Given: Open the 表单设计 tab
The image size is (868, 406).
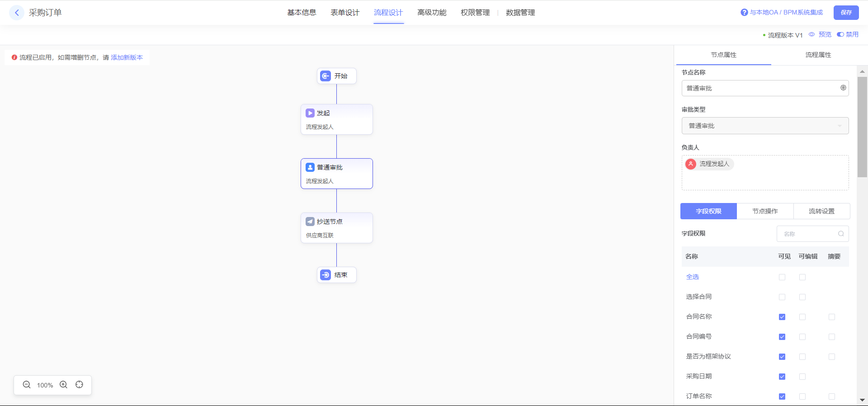Looking at the screenshot, I should (345, 13).
